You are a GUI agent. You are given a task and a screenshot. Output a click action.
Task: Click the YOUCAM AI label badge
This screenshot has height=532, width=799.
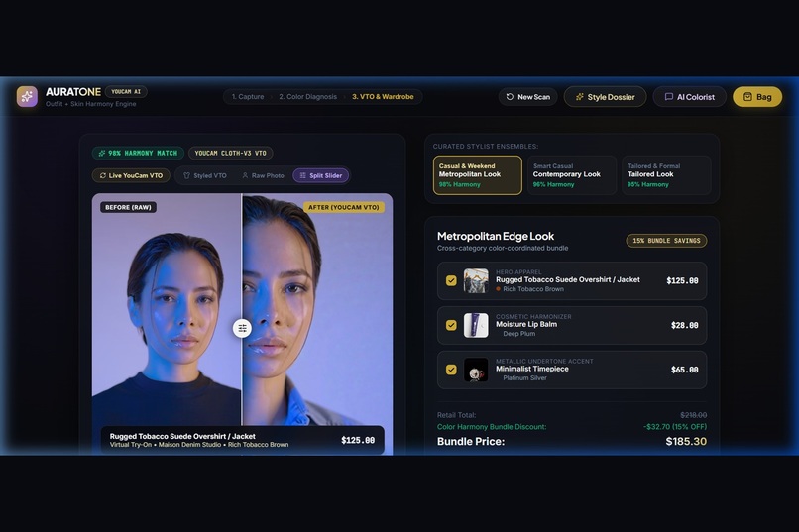(x=126, y=91)
